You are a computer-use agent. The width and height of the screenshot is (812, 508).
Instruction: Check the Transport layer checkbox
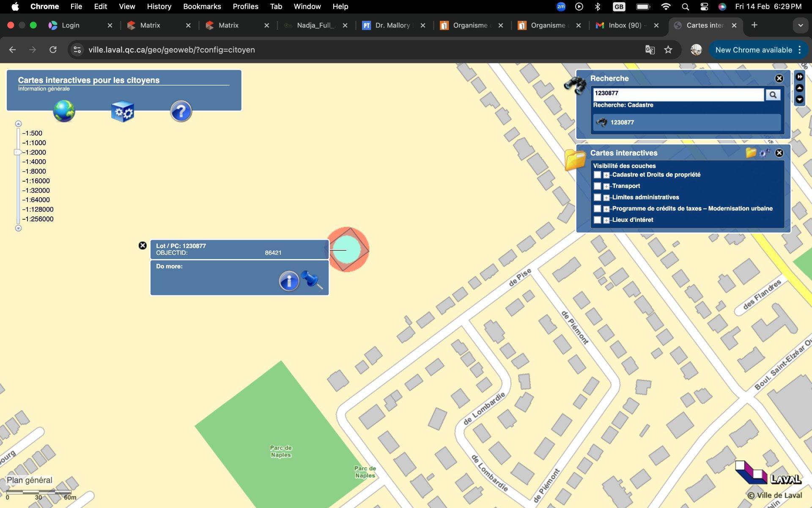point(597,186)
